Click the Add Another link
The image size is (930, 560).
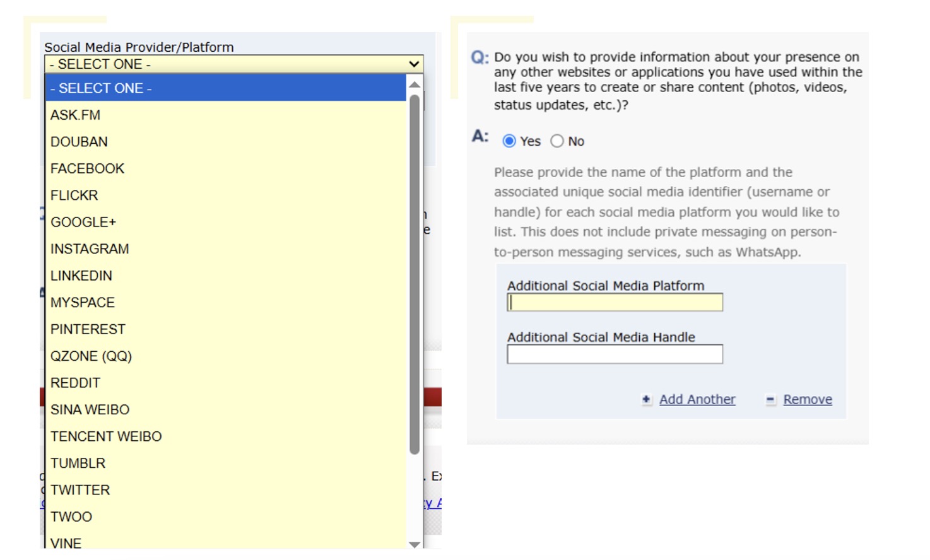[697, 399]
